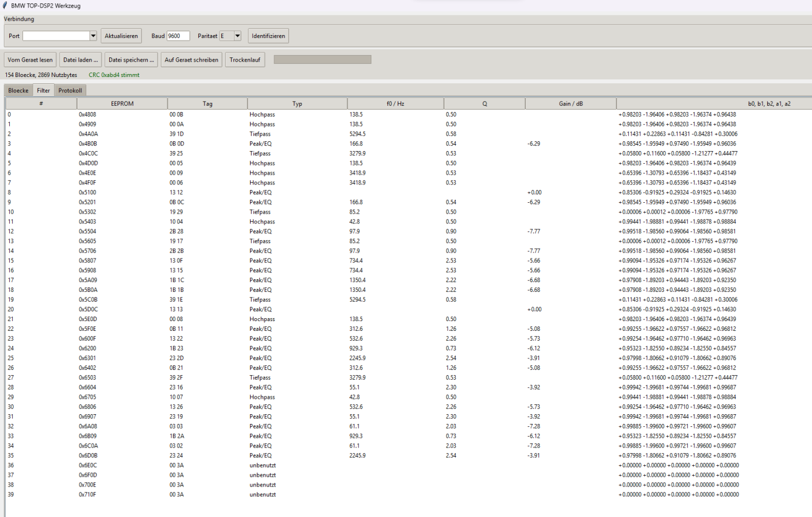812x517 pixels.
Task: Open the Paritaet dropdown arrow
Action: point(237,36)
